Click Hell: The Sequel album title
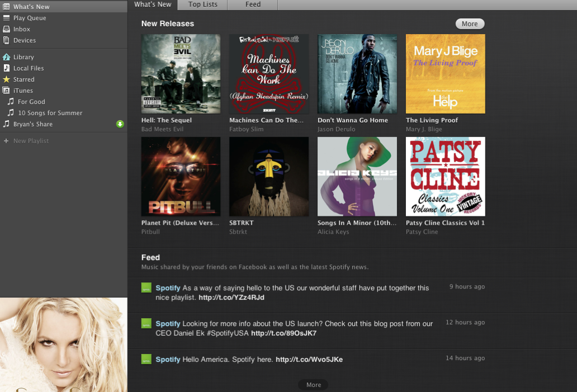The width and height of the screenshot is (577, 392). (x=166, y=120)
